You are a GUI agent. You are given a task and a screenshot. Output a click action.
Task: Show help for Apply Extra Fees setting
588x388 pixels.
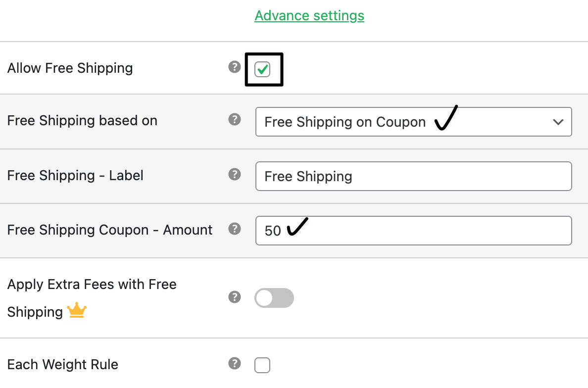235,297
